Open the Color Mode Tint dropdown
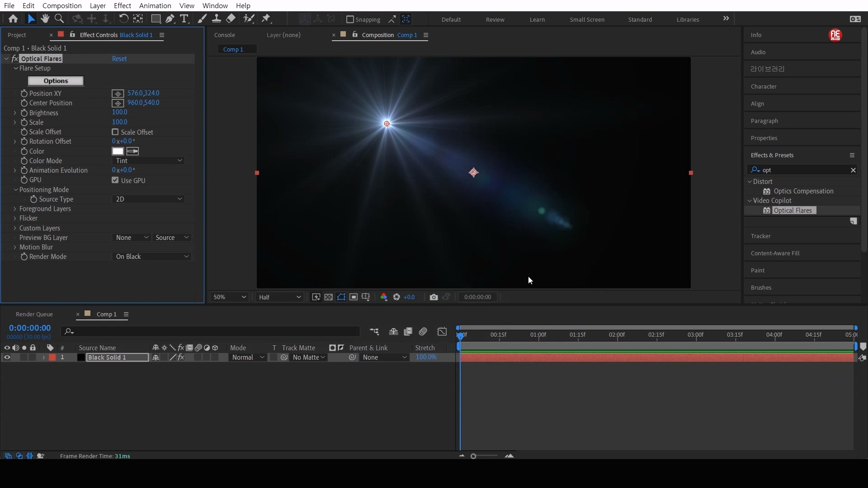 click(148, 161)
